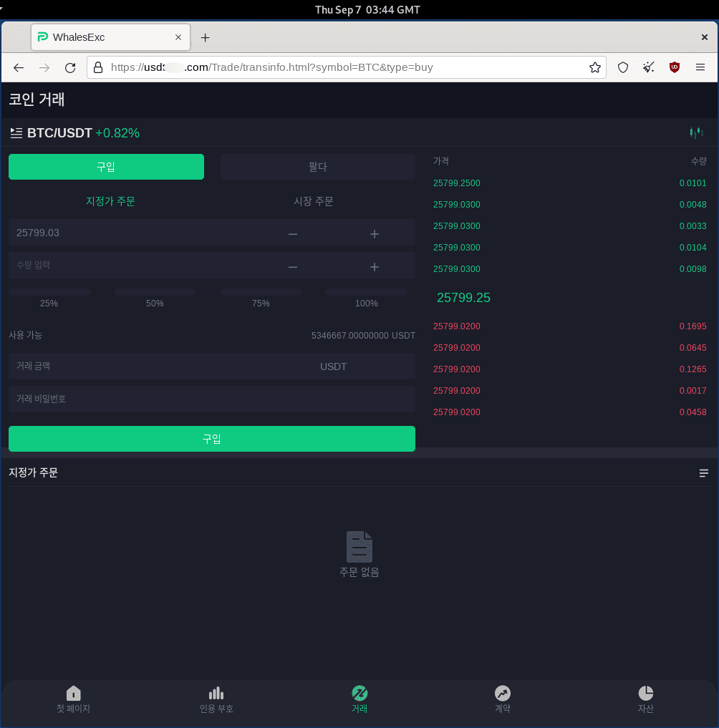Switch to the 팔다 sell tab

click(318, 167)
